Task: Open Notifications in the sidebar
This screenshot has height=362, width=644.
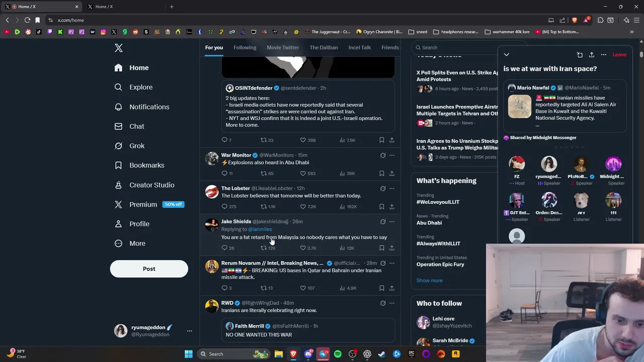Action: [142, 107]
